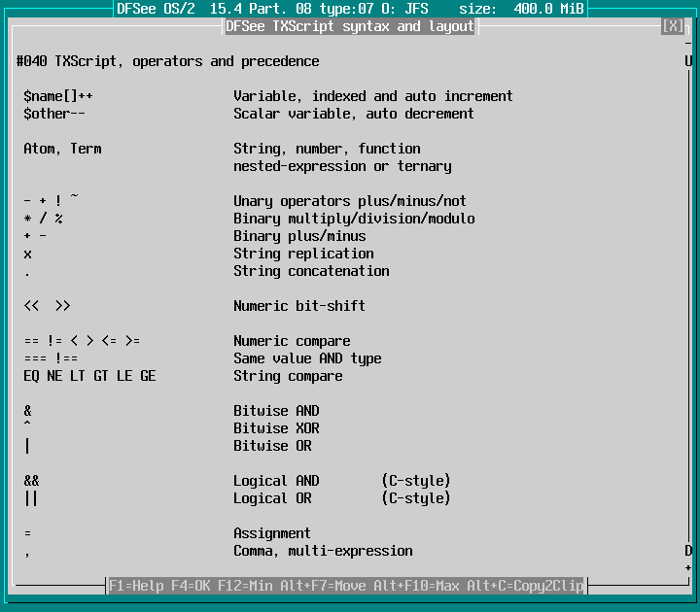This screenshot has height=612, width=700.
Task: Click the DFSee TXScript syntax and layout title
Action: pyautogui.click(x=350, y=26)
